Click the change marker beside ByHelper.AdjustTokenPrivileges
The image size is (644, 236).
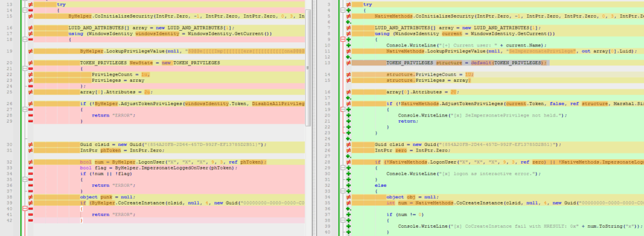coord(30,104)
